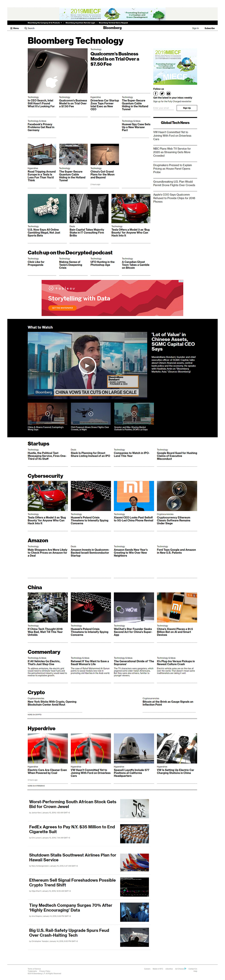The width and height of the screenshot is (225, 980).
Task: Open Ethereum Sell Signal Foreshadows story
Action: 72,882
